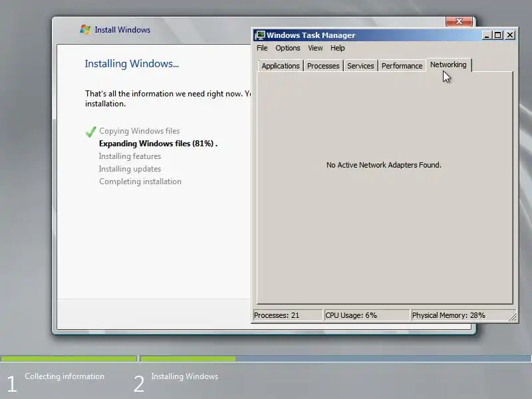Minimize the Windows Task Manager window
The width and height of the screenshot is (532, 399).
pos(487,35)
